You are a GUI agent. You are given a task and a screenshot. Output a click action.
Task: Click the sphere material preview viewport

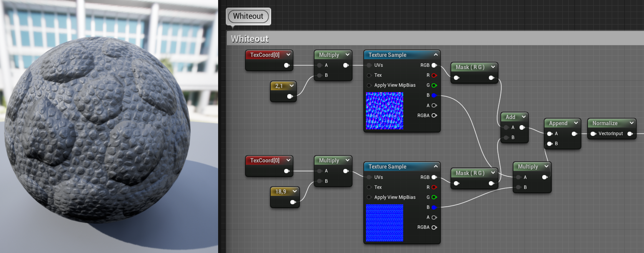[109, 127]
